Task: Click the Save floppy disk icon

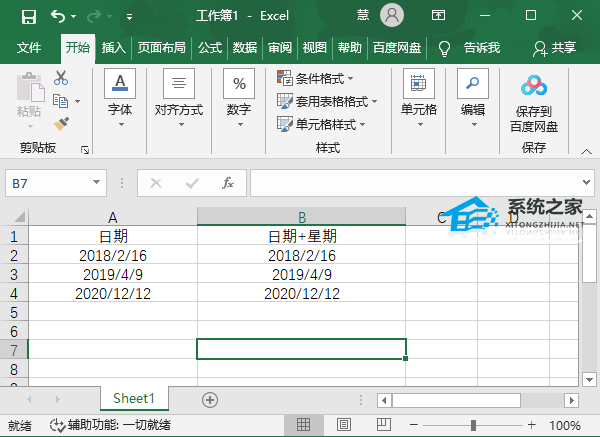Action: (29, 16)
